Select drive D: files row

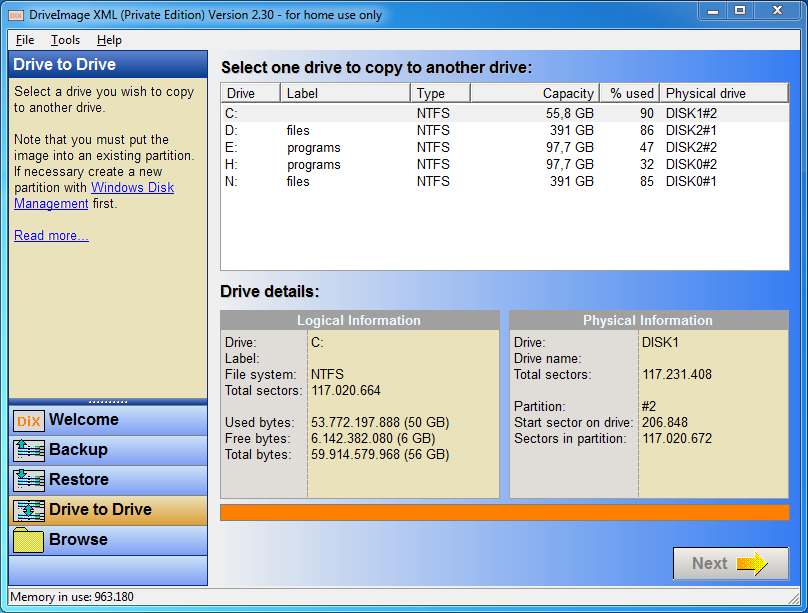[504, 130]
